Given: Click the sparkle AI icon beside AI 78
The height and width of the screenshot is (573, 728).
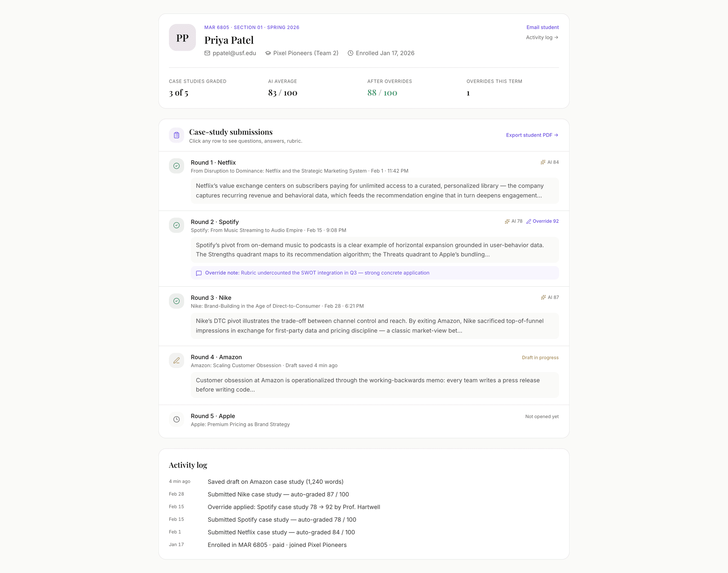Looking at the screenshot, I should [507, 221].
